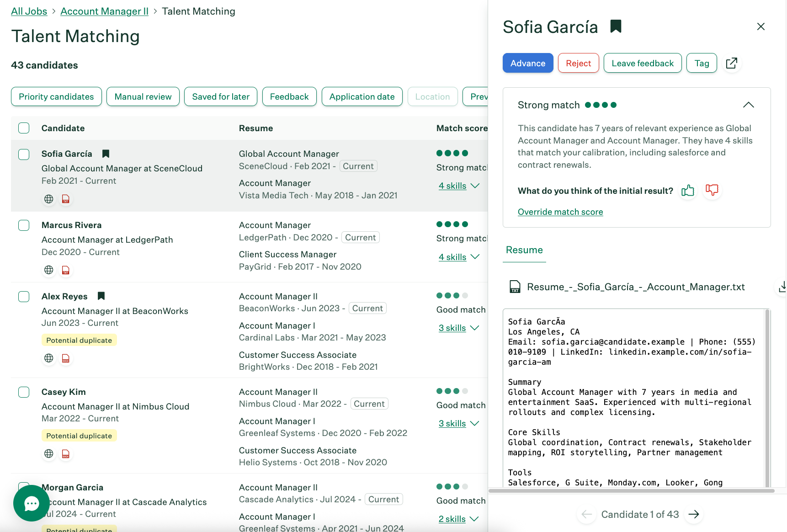787x532 pixels.
Task: Collapse the Strong match section
Action: pos(748,105)
